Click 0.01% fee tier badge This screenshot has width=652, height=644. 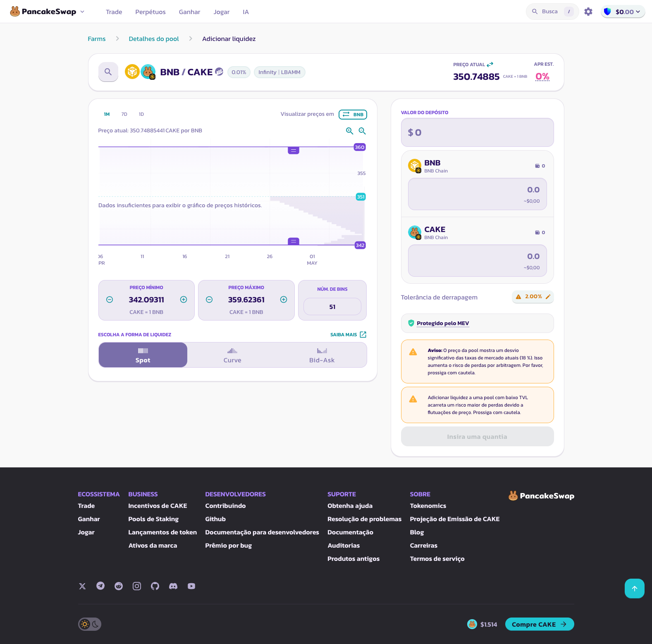239,72
